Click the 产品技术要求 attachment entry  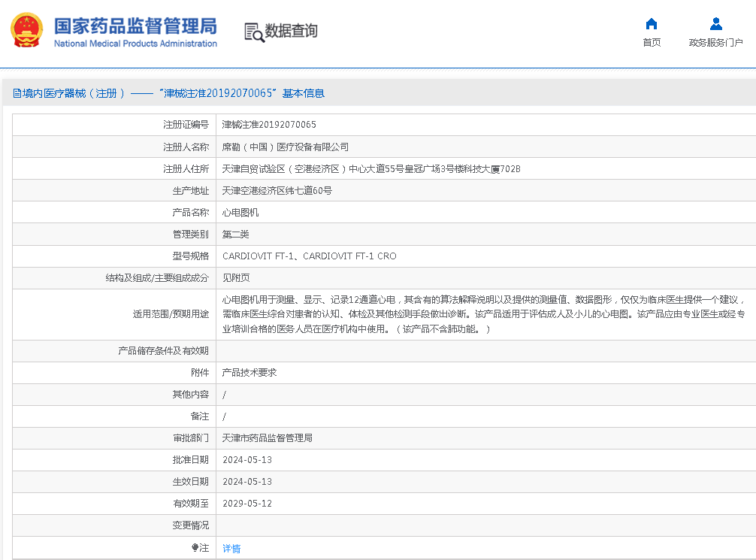pyautogui.click(x=249, y=373)
